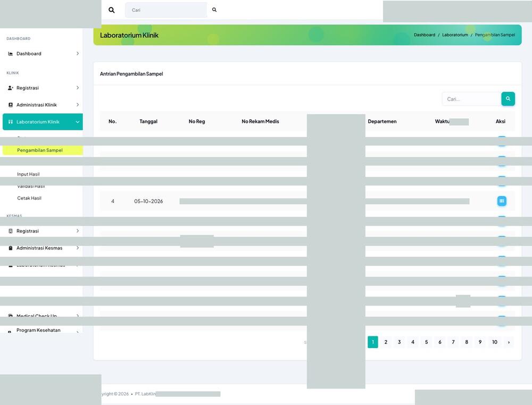This screenshot has height=405, width=532.
Task: Click the Pengambilan Sampel breadcrumb
Action: click(x=495, y=35)
